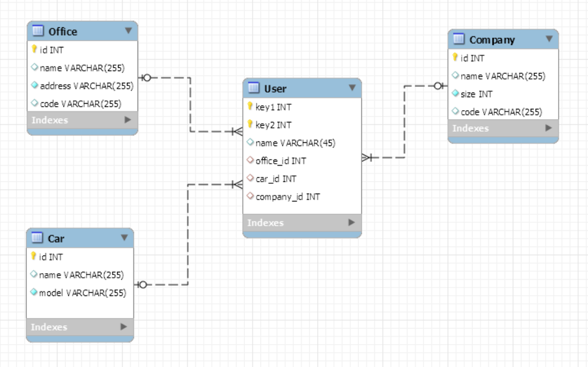
Task: Expand the Indexes section of Office table
Action: point(128,120)
